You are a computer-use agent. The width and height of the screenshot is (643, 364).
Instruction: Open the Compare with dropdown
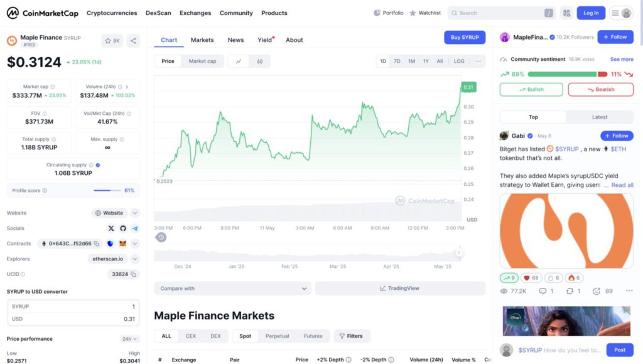pyautogui.click(x=232, y=289)
